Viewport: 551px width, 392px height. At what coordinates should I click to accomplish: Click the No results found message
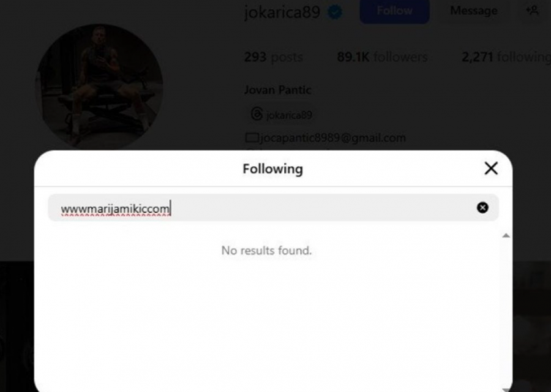tap(266, 250)
